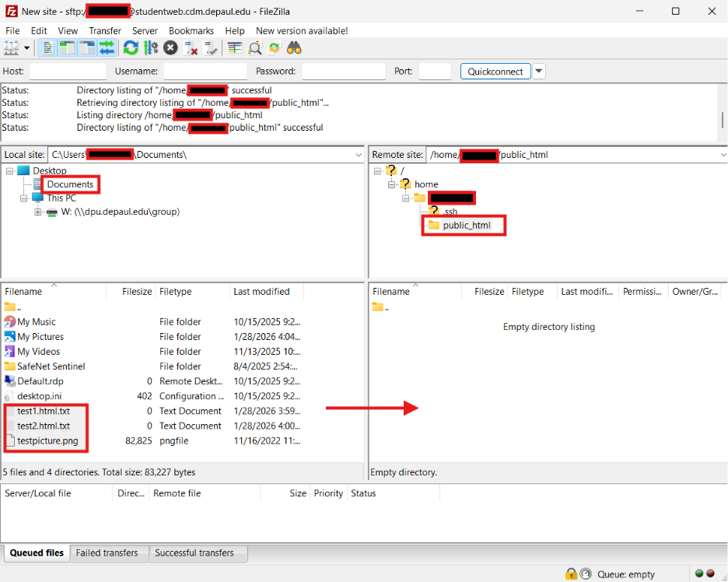Toggle message log display
Viewport: 728px width, 582px height.
(x=48, y=48)
